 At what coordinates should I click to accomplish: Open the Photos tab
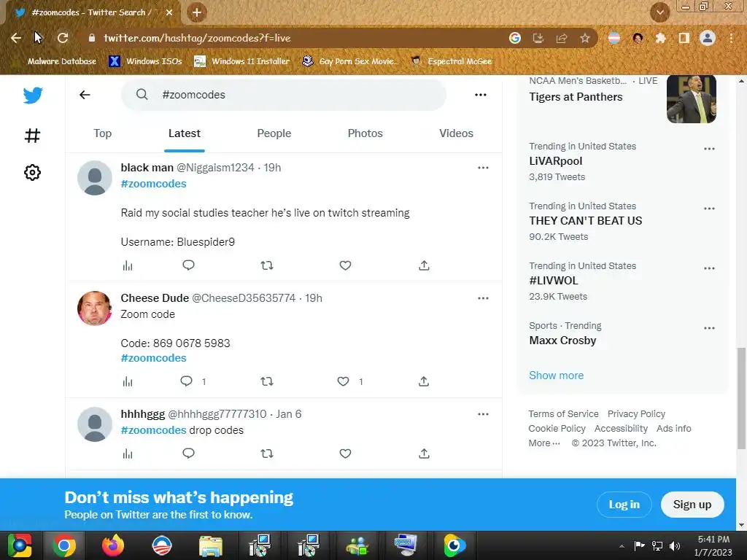(x=365, y=133)
